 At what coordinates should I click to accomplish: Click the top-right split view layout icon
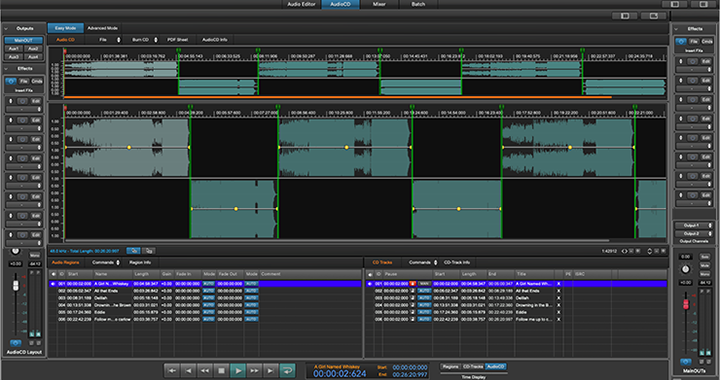[675, 4]
